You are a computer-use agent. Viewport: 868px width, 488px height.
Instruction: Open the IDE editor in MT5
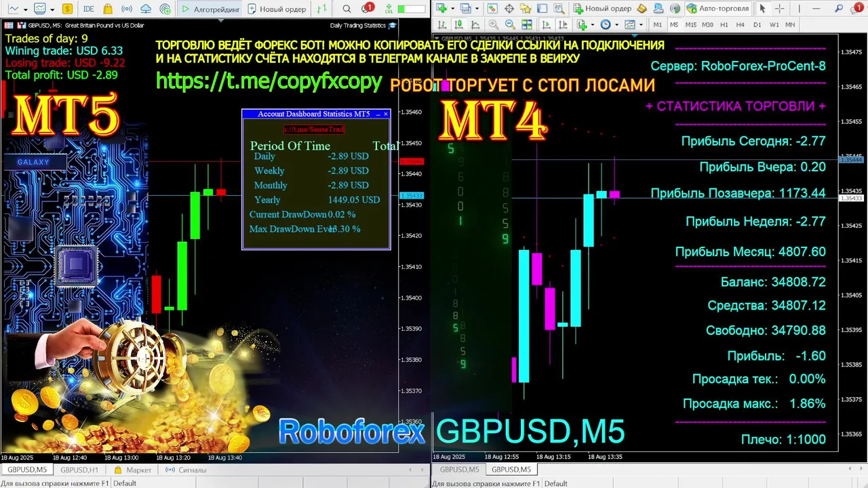(89, 9)
